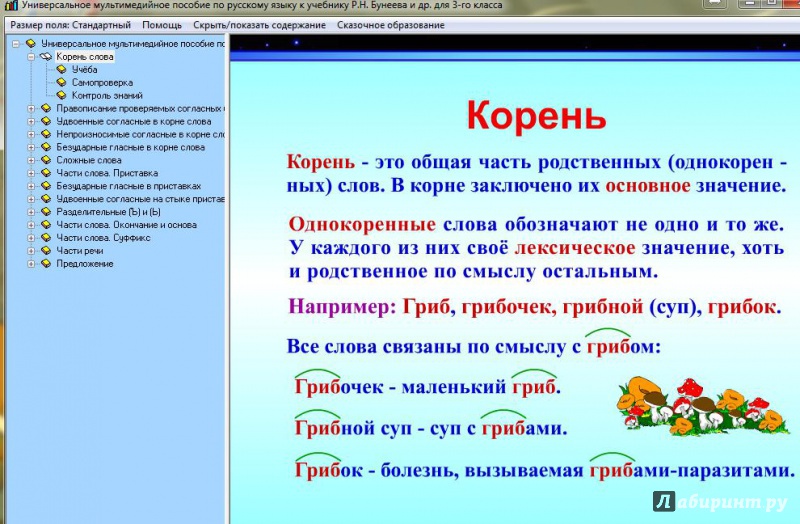Open the Сказочное образование menu
800x524 pixels.
tap(390, 25)
